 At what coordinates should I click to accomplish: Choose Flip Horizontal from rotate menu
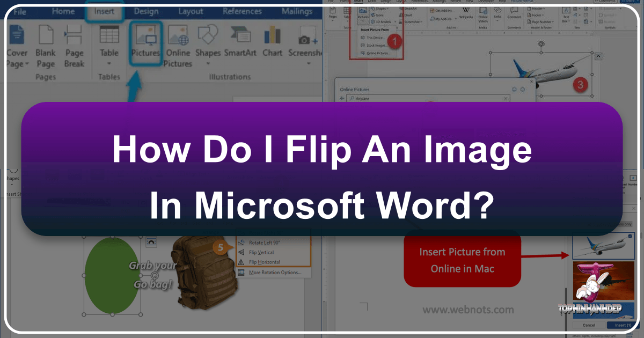pyautogui.click(x=264, y=262)
